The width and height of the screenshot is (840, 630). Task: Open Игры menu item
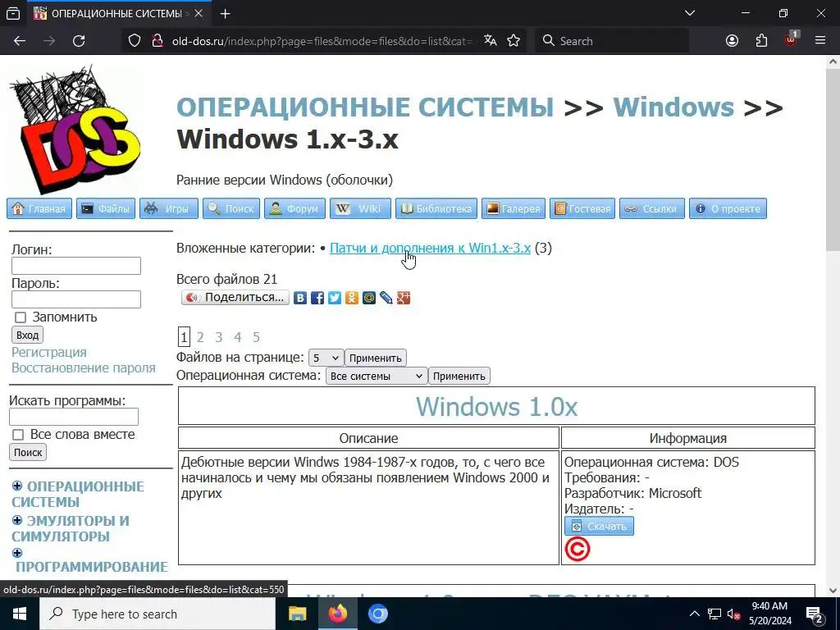click(x=169, y=208)
